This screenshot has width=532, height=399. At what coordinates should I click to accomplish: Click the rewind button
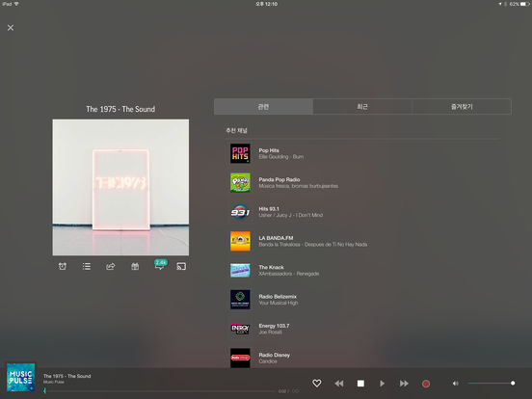pyautogui.click(x=339, y=384)
